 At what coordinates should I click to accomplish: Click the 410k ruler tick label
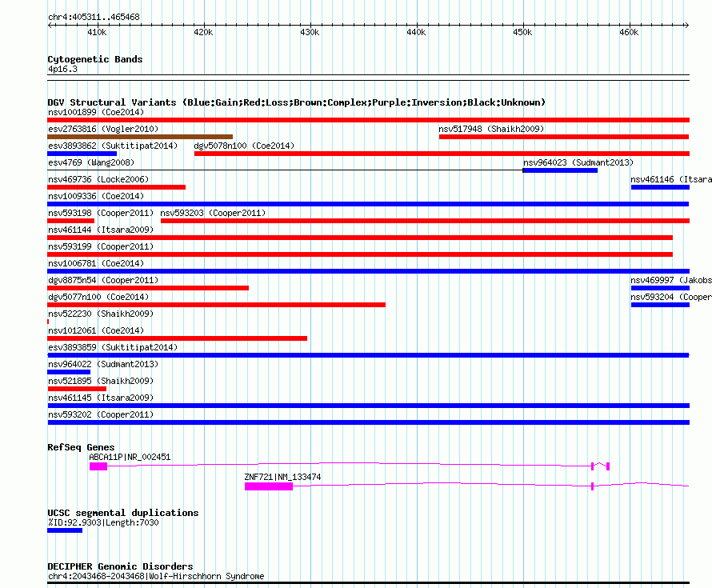pyautogui.click(x=97, y=32)
